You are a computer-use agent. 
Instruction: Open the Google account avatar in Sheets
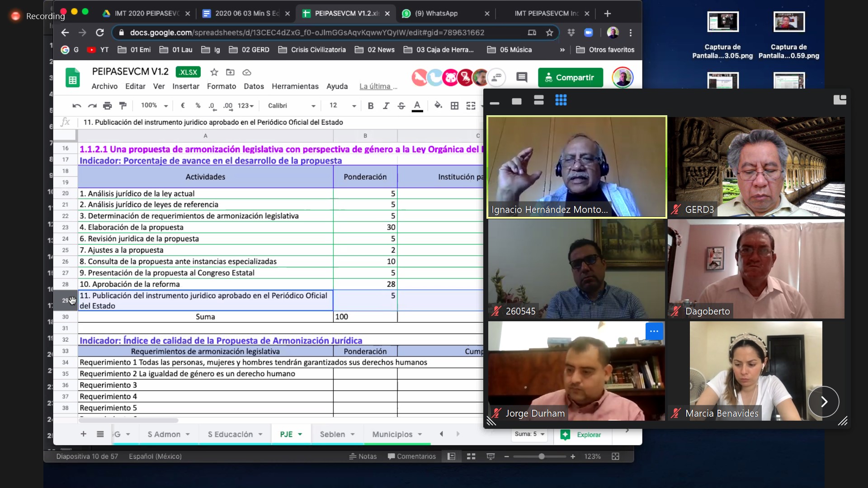click(623, 78)
